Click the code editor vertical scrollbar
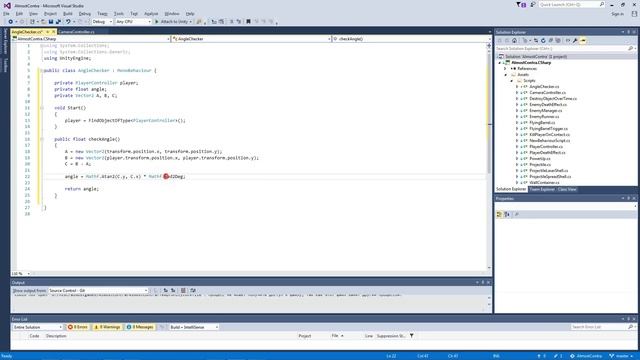The height and width of the screenshot is (360, 640). (x=489, y=157)
